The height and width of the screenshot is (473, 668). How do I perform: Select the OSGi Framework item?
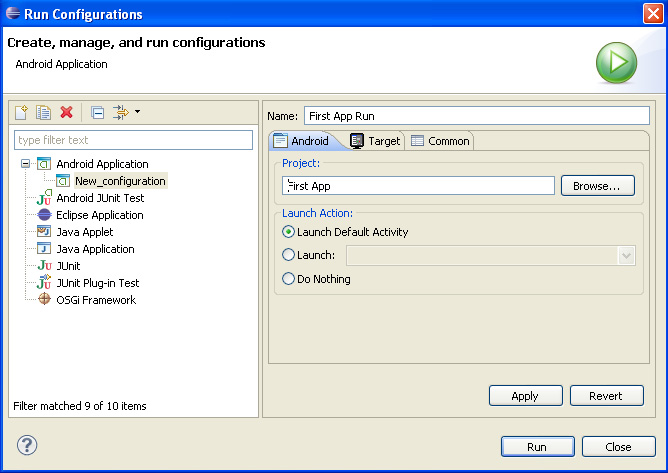[95, 300]
